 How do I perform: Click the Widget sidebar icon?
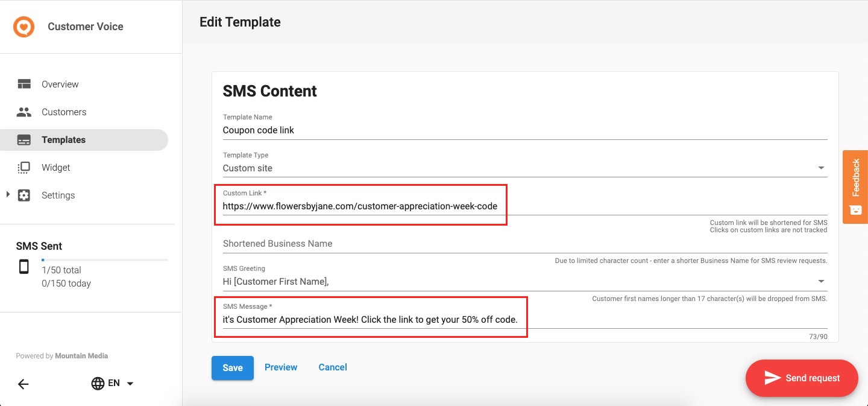(24, 167)
